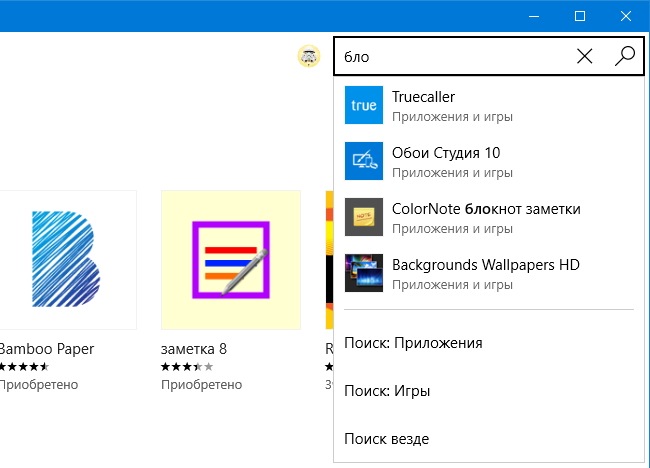The image size is (650, 468).
Task: Select Поиск везде option
Action: tap(387, 439)
